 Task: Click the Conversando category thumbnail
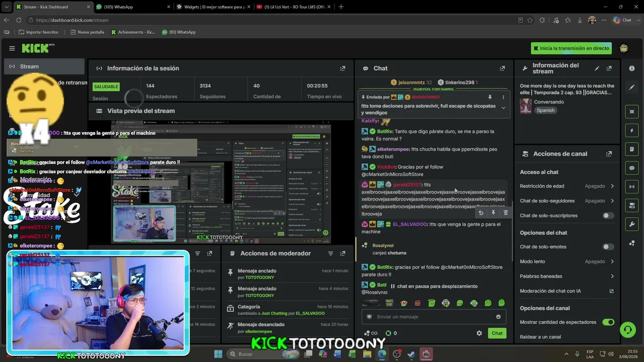click(x=526, y=106)
